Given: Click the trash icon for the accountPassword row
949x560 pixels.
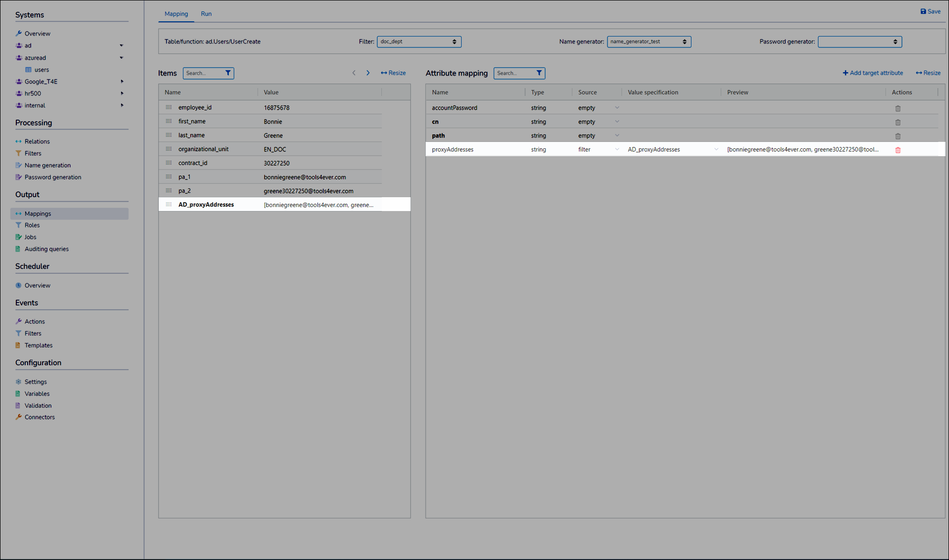Looking at the screenshot, I should (898, 108).
